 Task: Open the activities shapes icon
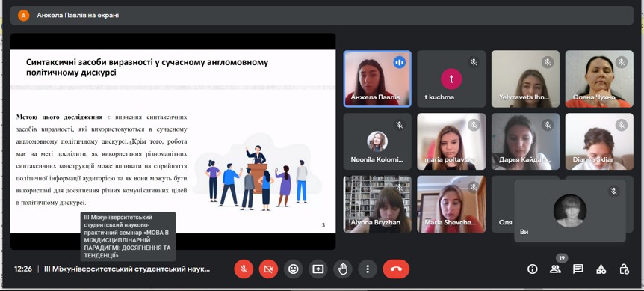(x=601, y=269)
